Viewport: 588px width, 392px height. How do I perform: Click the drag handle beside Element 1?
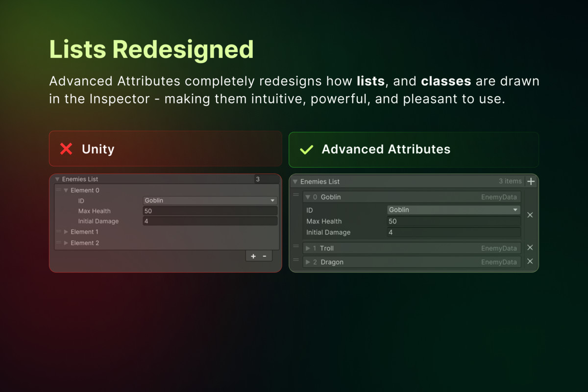pos(58,232)
